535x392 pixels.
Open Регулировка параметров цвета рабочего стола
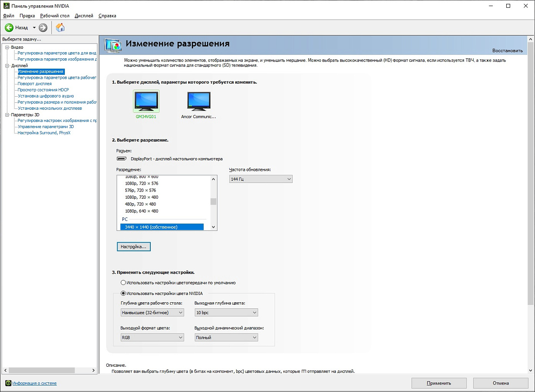click(x=57, y=78)
